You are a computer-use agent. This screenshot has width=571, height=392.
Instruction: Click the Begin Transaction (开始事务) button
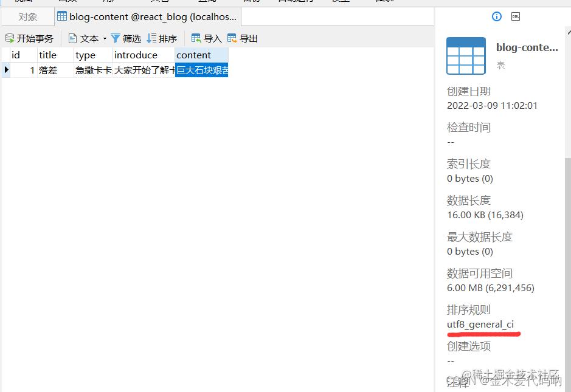point(29,38)
